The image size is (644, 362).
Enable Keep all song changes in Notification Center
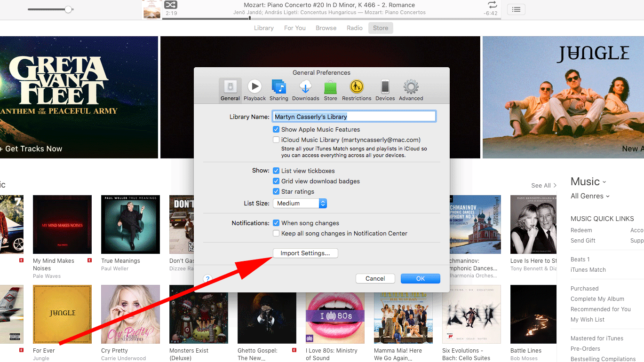276,233
